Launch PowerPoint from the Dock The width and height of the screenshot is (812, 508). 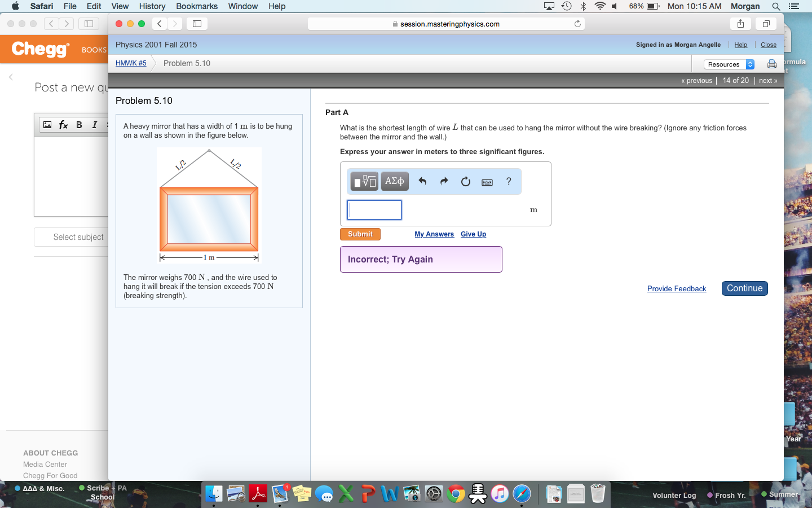click(x=368, y=494)
